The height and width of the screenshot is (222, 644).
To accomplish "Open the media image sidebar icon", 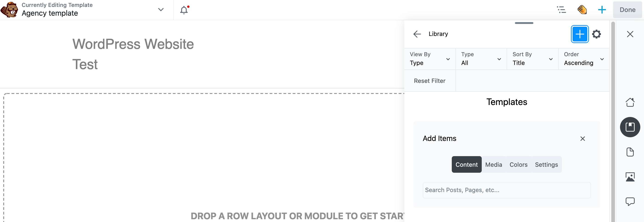I will point(630,177).
